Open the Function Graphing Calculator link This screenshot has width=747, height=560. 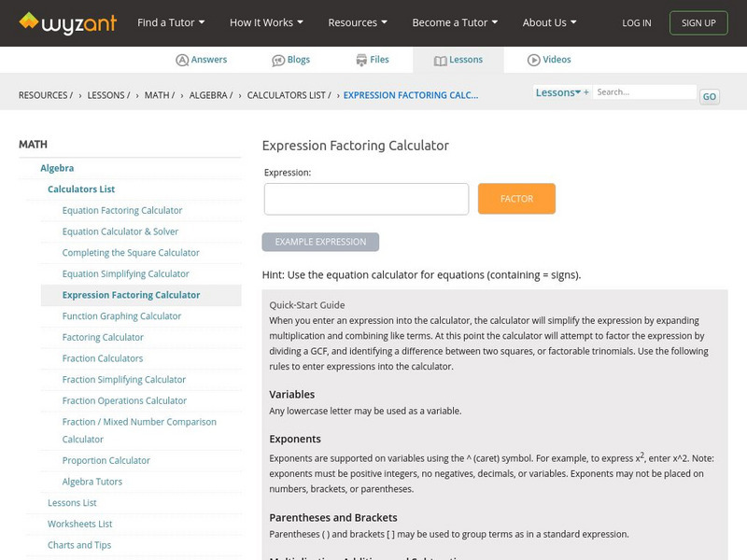pyautogui.click(x=121, y=316)
